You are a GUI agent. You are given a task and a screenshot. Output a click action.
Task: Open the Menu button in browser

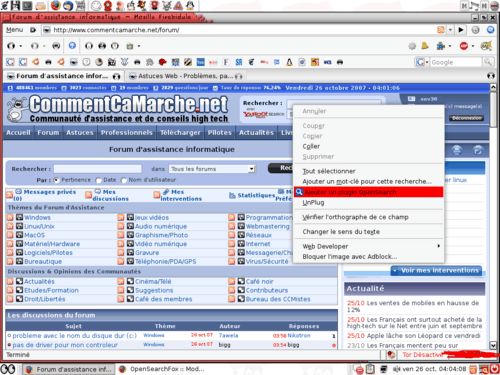14,30
